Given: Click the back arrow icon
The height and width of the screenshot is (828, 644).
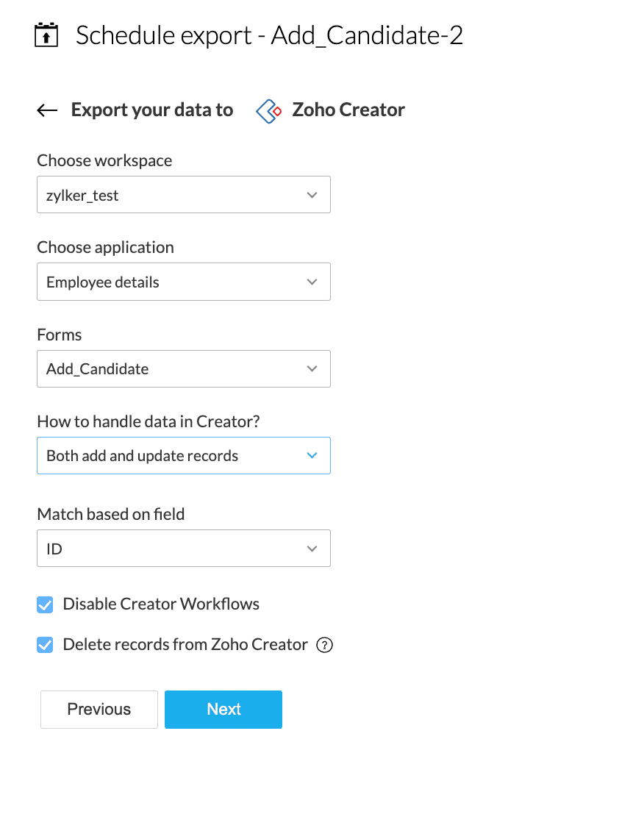Looking at the screenshot, I should pyautogui.click(x=47, y=110).
